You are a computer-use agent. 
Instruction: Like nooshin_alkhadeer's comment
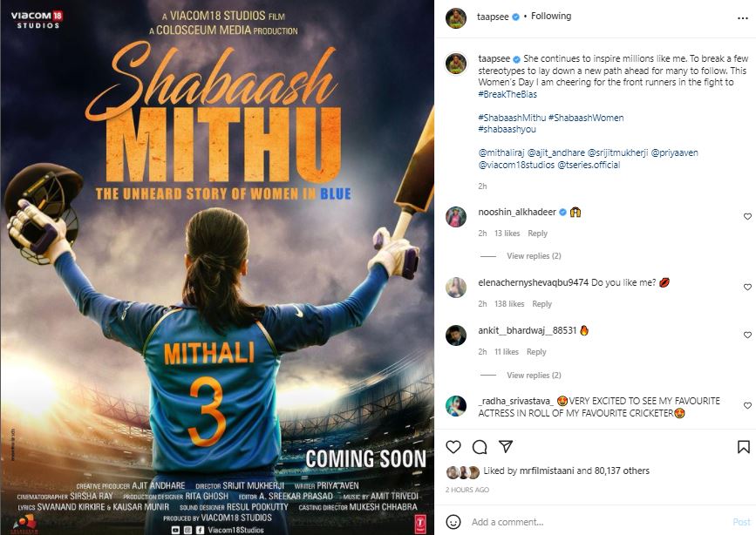(747, 216)
